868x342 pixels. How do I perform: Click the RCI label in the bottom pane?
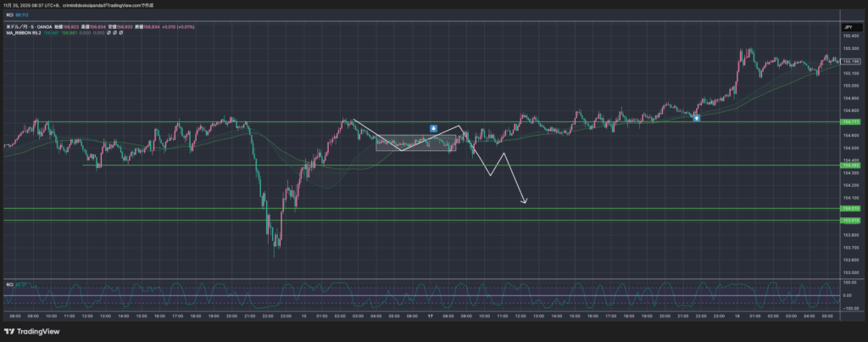coord(9,283)
